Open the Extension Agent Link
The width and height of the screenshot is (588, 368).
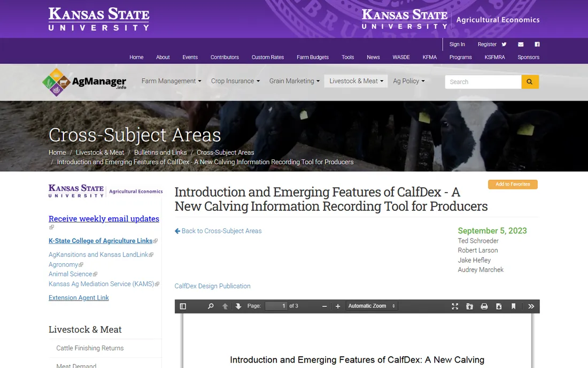pyautogui.click(x=79, y=298)
